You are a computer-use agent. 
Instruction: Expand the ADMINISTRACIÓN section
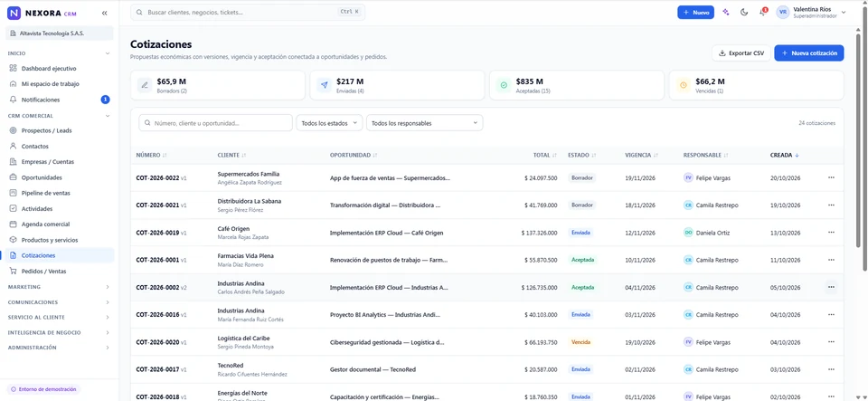(108, 348)
